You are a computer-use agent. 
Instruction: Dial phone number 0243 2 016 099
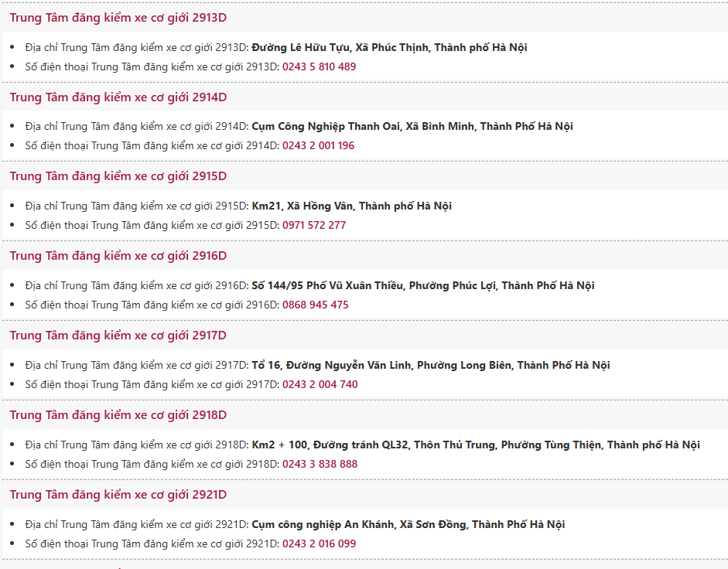pos(319,544)
